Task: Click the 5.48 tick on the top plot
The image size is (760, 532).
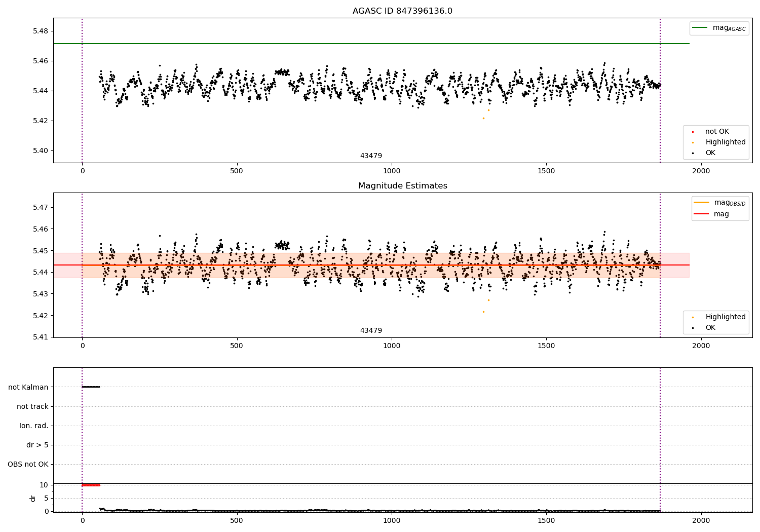Action: [x=40, y=31]
